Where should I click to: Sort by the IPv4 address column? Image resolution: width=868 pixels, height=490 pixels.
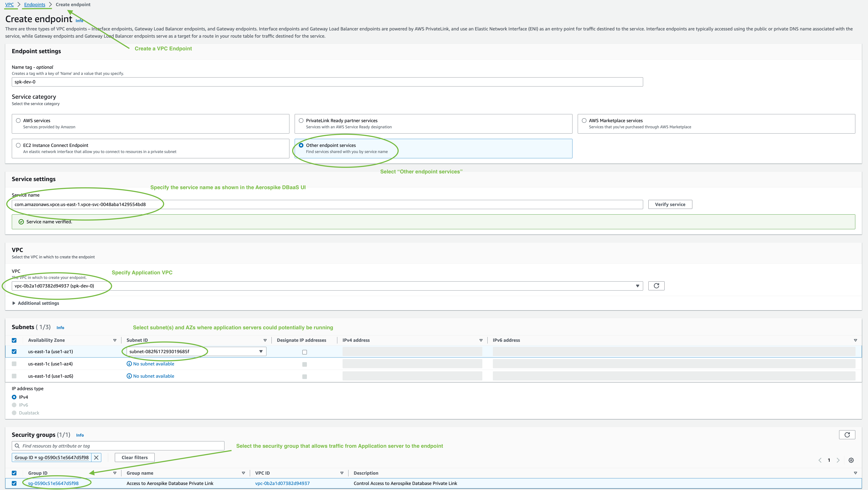coord(481,340)
